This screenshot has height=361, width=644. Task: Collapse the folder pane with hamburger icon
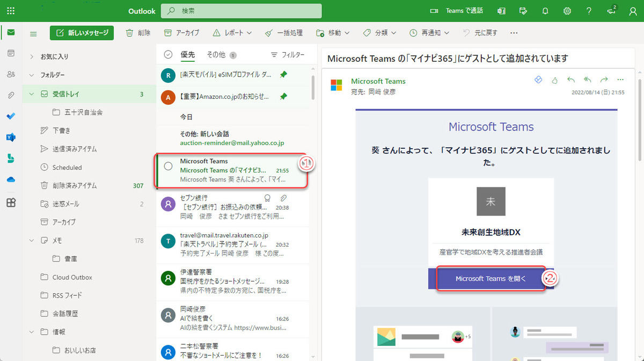[33, 33]
